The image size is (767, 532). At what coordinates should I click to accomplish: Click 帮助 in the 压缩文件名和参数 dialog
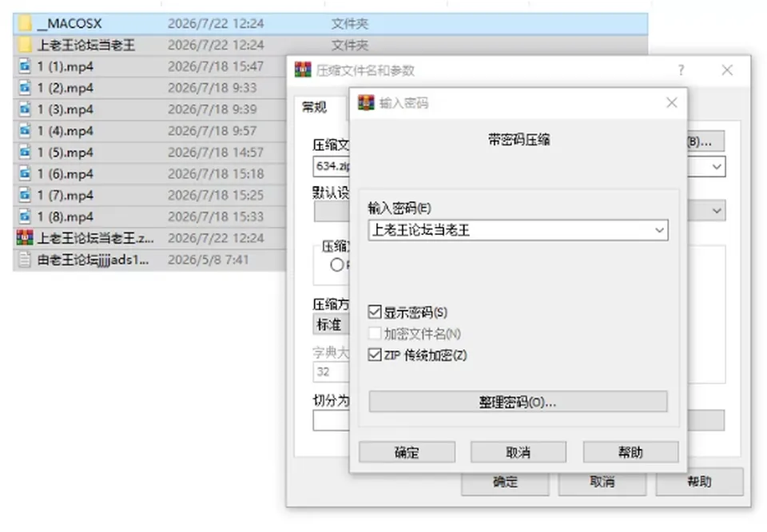coord(700,482)
